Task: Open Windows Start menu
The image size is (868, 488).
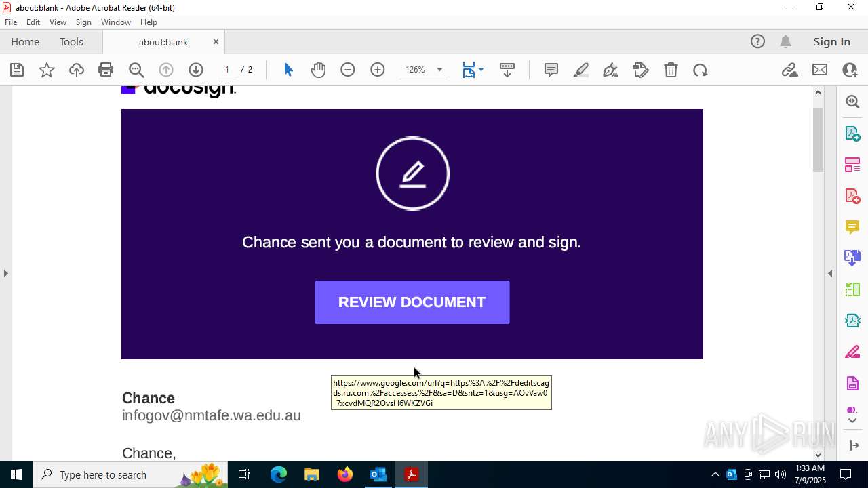Action: 16,474
